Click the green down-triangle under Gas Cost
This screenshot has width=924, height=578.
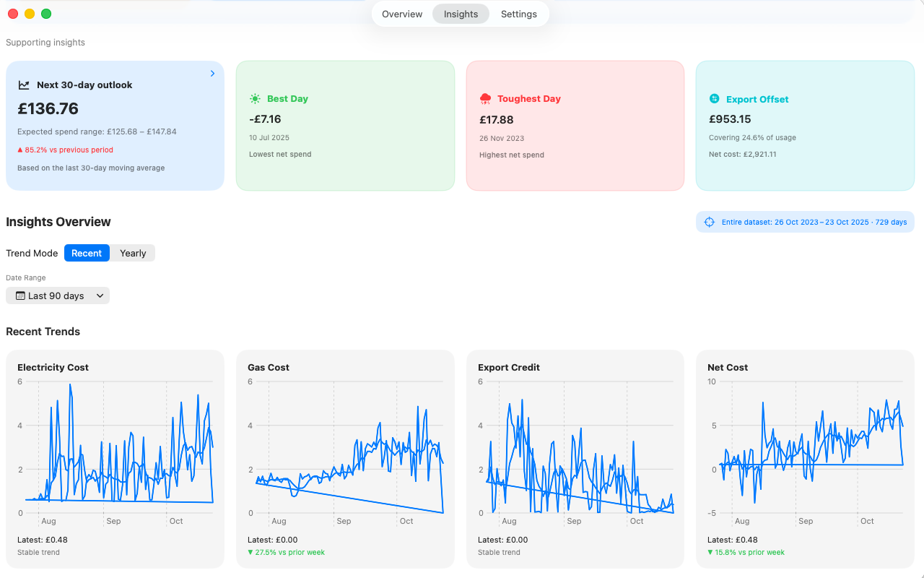pos(250,553)
